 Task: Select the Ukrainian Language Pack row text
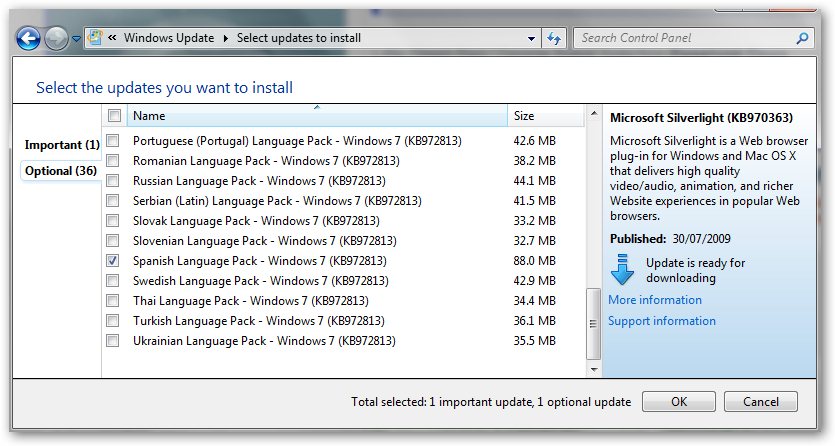264,341
